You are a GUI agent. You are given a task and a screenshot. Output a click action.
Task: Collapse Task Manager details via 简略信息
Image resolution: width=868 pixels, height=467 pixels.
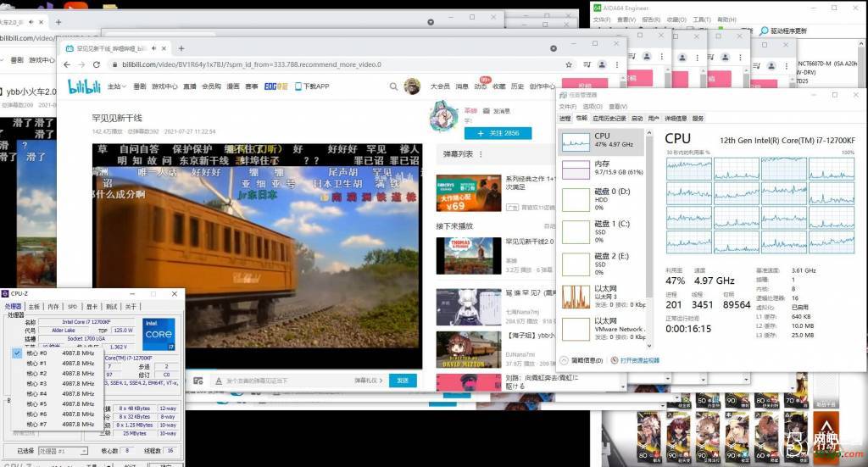click(585, 360)
